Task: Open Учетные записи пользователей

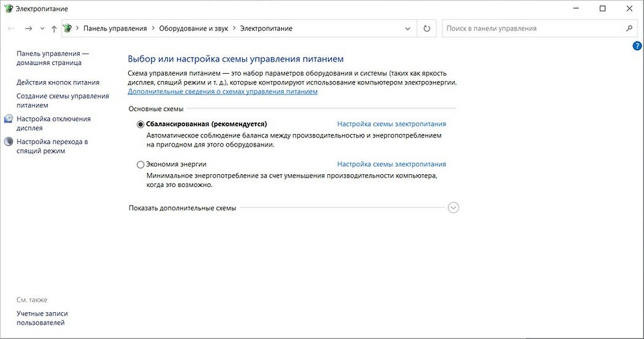Action: tap(42, 318)
